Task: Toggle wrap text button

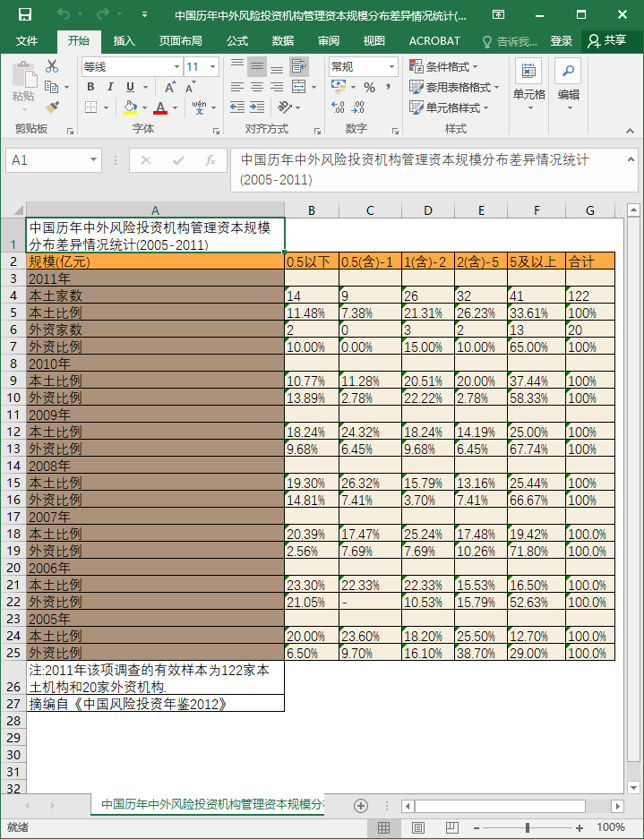Action: click(x=299, y=66)
